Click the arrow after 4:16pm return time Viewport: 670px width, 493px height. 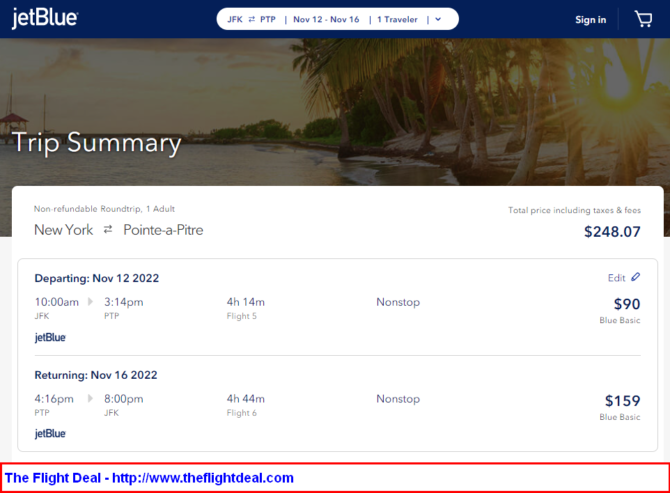(x=90, y=398)
